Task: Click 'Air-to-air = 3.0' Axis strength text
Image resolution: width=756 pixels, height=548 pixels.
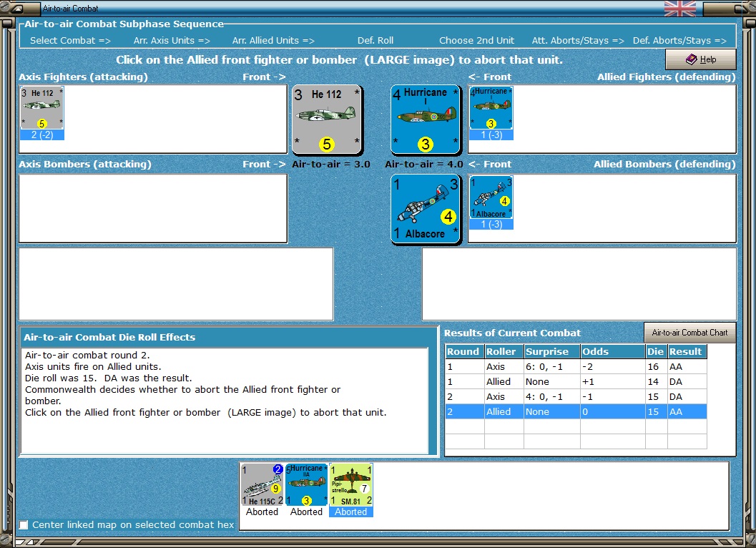Action: pyautogui.click(x=331, y=164)
